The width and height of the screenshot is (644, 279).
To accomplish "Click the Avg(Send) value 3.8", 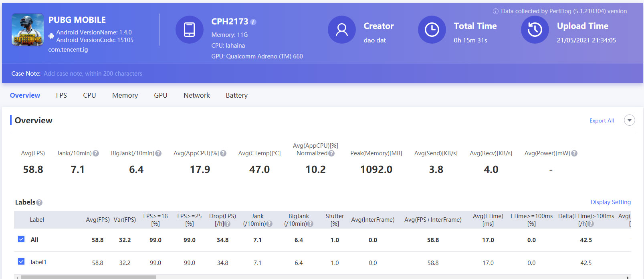I will (436, 169).
